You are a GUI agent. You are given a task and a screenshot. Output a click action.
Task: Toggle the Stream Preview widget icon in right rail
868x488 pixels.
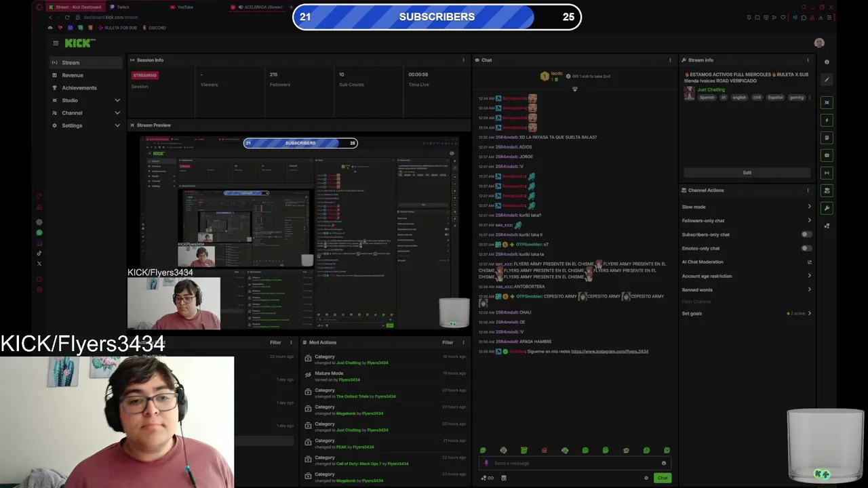[x=827, y=102]
